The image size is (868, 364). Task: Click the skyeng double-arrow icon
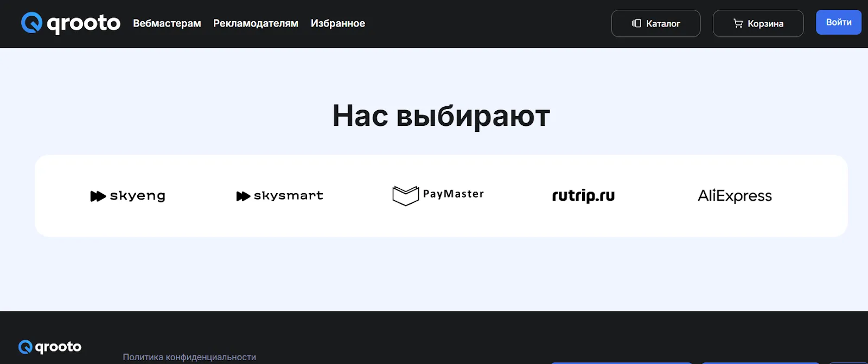pos(98,196)
